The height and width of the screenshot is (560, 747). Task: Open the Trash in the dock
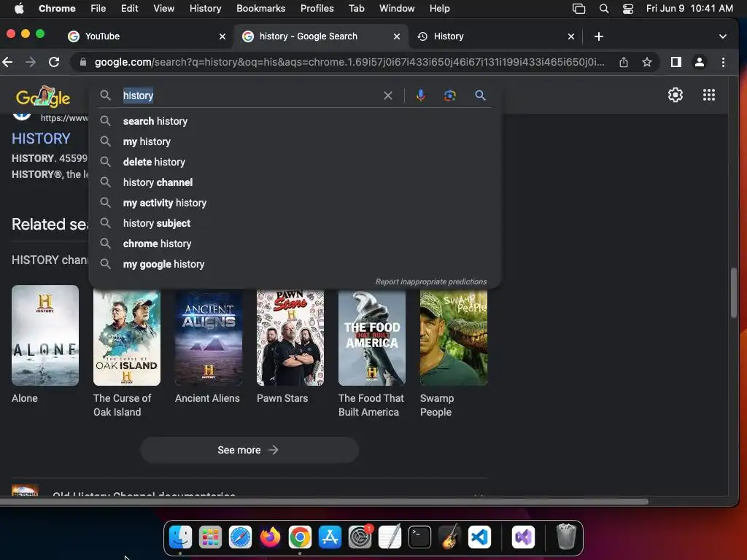tap(566, 536)
